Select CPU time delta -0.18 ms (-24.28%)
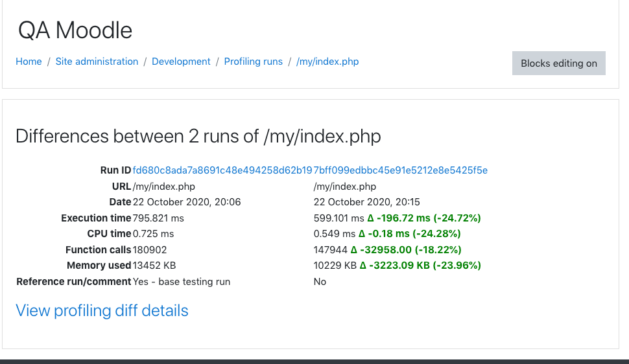Viewport: 629px width, 364px height. [410, 234]
